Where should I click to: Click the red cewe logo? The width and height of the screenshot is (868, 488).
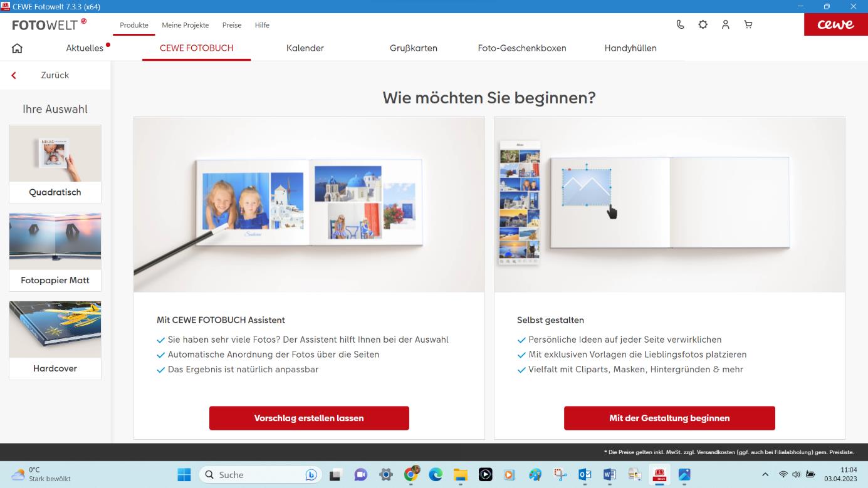point(836,24)
